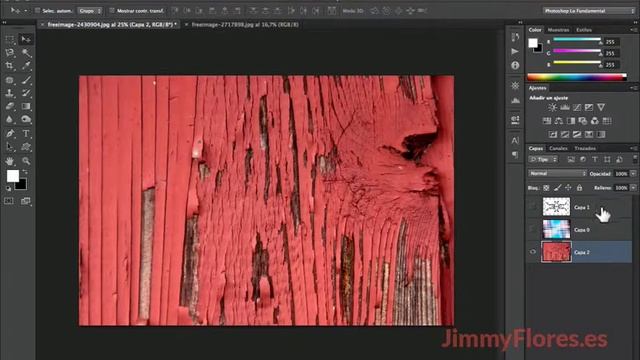Enable Mostrar contr. transf. checkbox
The height and width of the screenshot is (360, 640).
pyautogui.click(x=112, y=11)
